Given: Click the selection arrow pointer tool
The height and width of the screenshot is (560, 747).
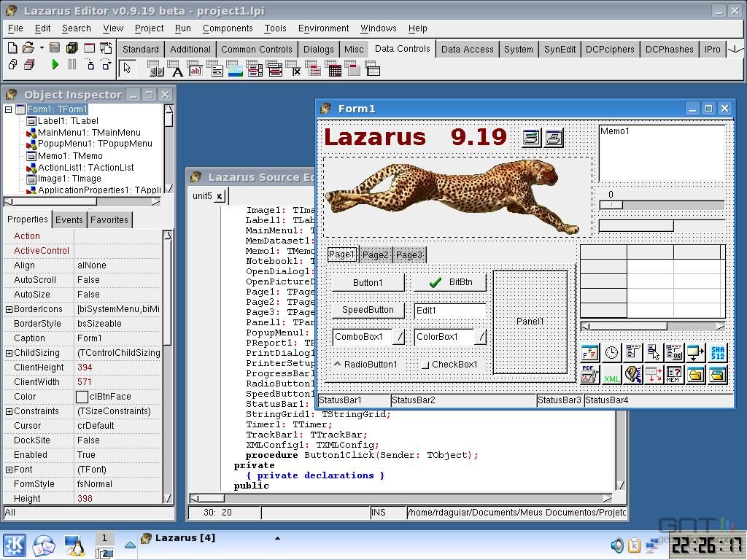Looking at the screenshot, I should 127,68.
